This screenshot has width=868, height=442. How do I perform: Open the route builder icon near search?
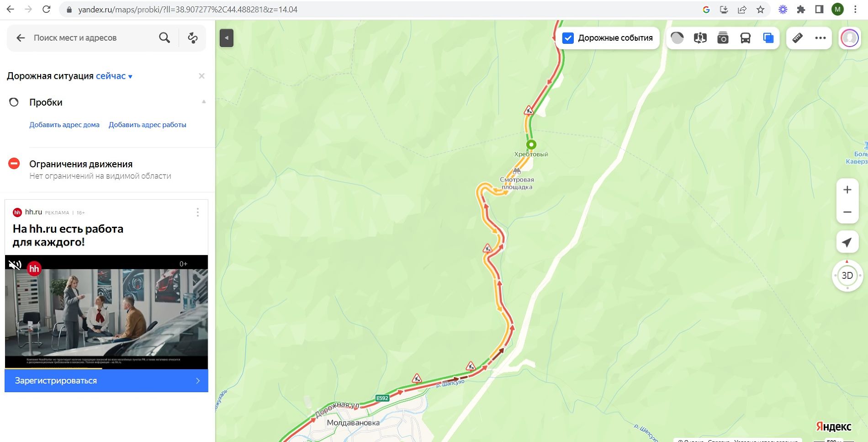193,38
